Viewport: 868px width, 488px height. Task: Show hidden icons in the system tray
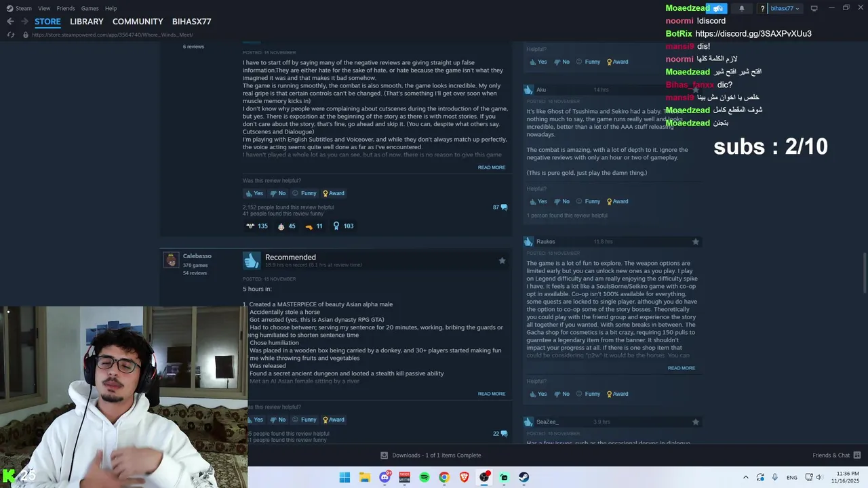746,477
